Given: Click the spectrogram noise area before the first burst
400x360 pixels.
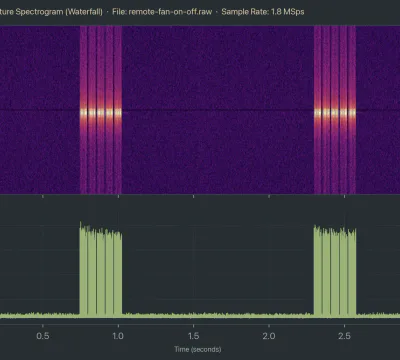Looking at the screenshot, I should tap(40, 110).
